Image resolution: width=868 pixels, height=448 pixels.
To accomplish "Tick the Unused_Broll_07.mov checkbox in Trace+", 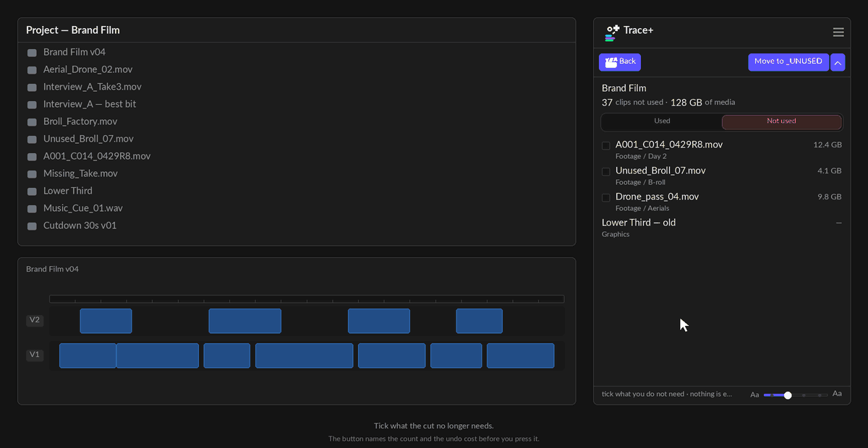I will [606, 172].
